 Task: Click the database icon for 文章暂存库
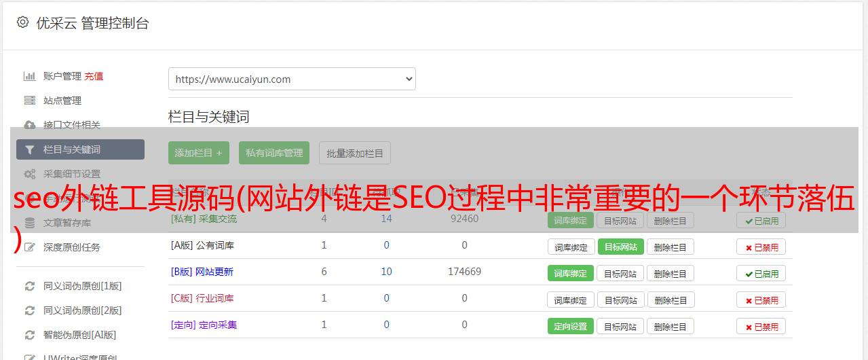tap(30, 223)
